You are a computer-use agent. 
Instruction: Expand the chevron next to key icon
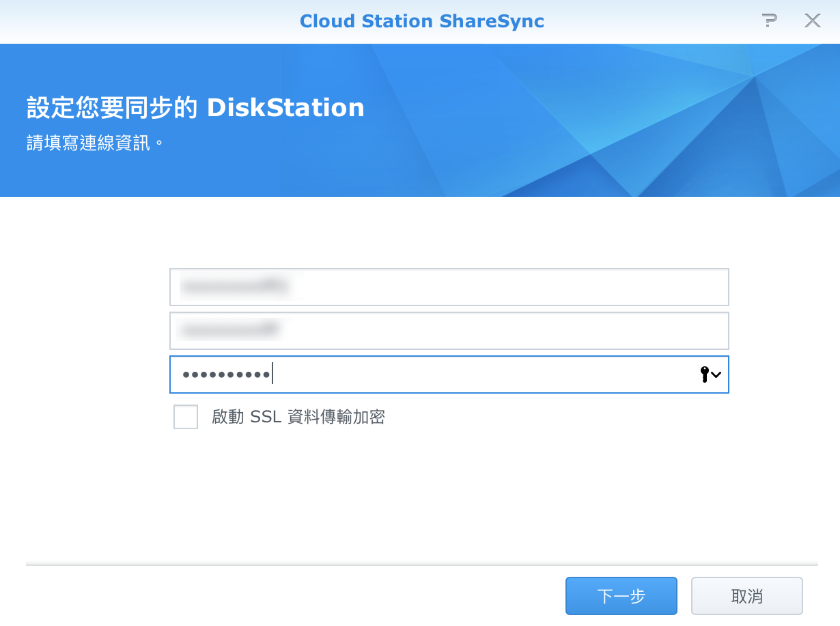716,375
